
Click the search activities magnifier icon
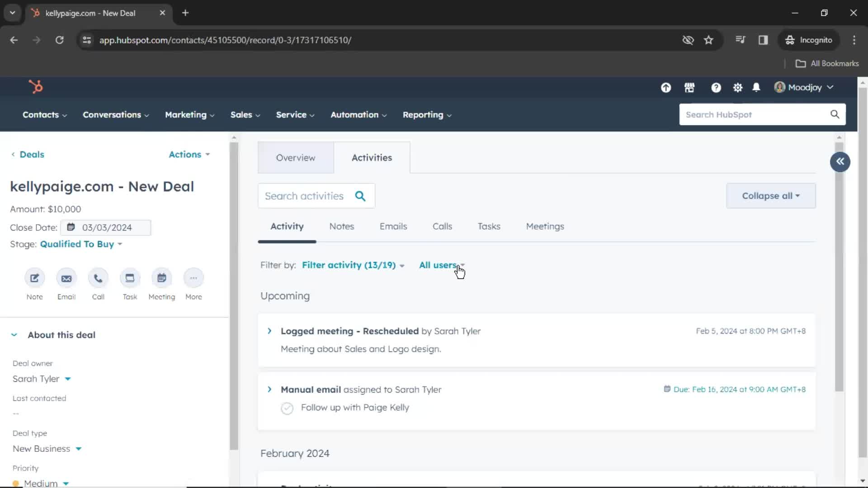(360, 196)
